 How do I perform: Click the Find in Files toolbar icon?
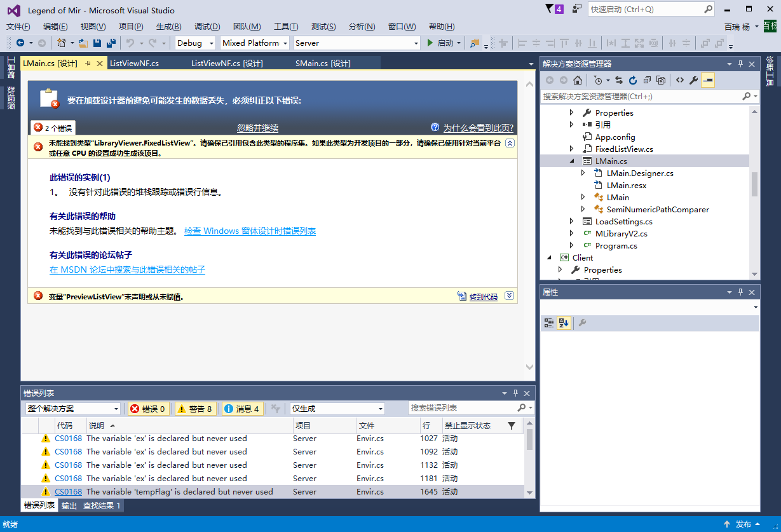point(475,43)
